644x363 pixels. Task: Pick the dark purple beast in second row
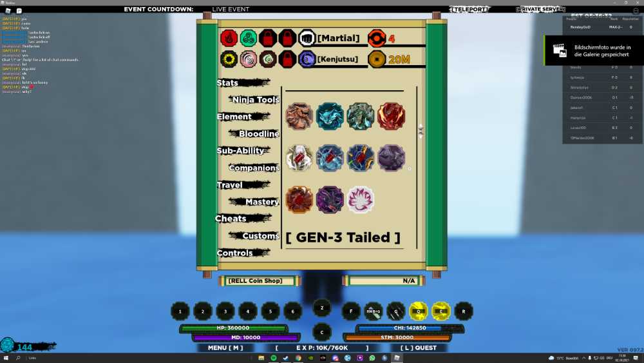pos(392,158)
